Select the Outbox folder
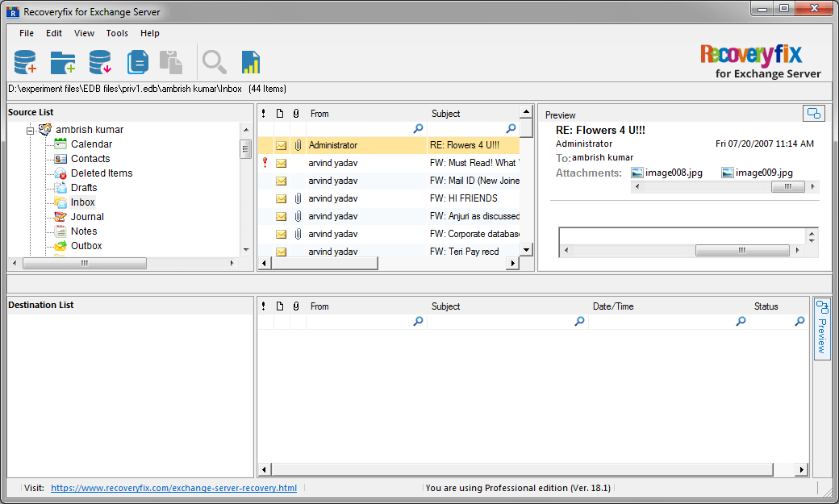Image resolution: width=839 pixels, height=504 pixels. click(86, 245)
